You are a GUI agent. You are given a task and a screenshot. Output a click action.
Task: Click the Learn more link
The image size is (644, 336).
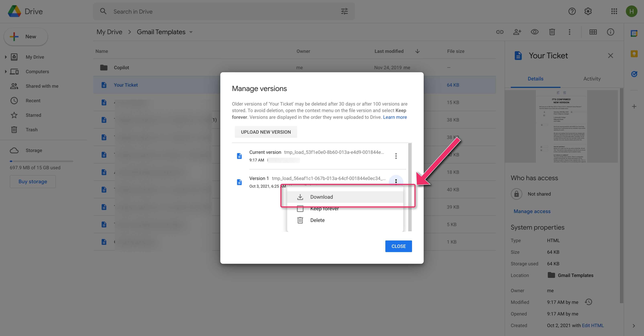click(x=395, y=117)
